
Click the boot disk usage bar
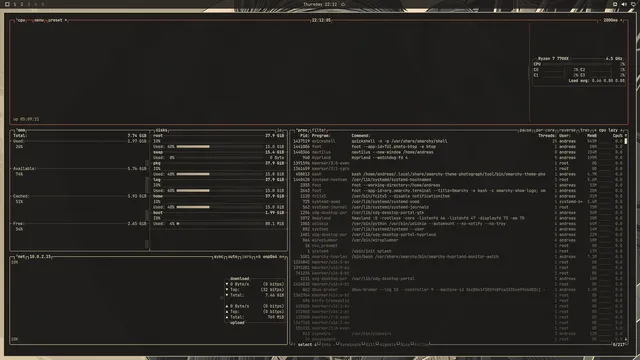point(220,224)
